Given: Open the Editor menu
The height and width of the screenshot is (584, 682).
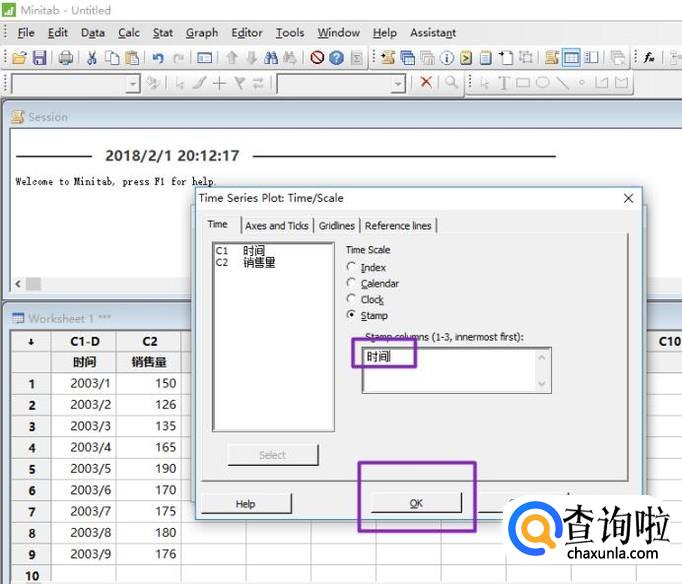Looking at the screenshot, I should pos(247,33).
